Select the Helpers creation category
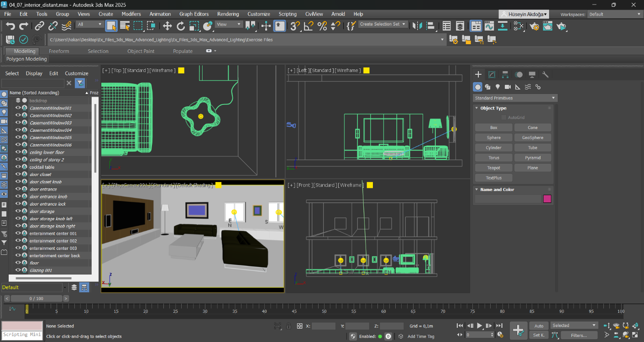This screenshot has width=644, height=342. [518, 87]
